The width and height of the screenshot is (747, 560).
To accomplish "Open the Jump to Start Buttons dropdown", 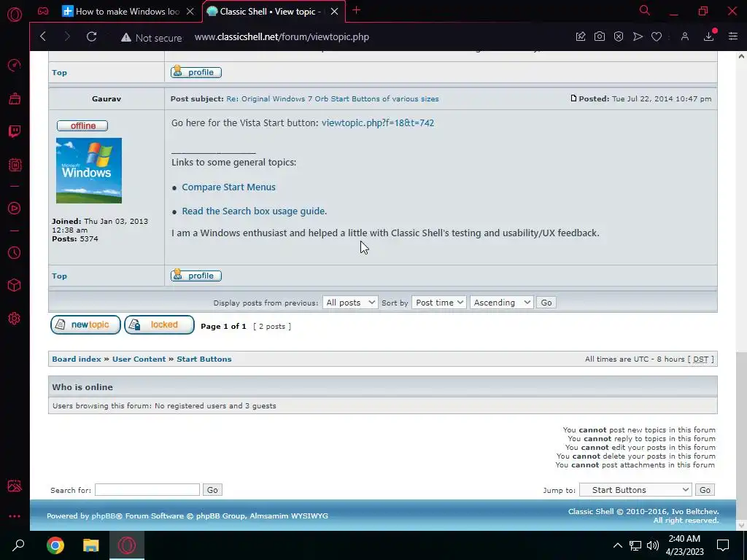I will [635, 489].
